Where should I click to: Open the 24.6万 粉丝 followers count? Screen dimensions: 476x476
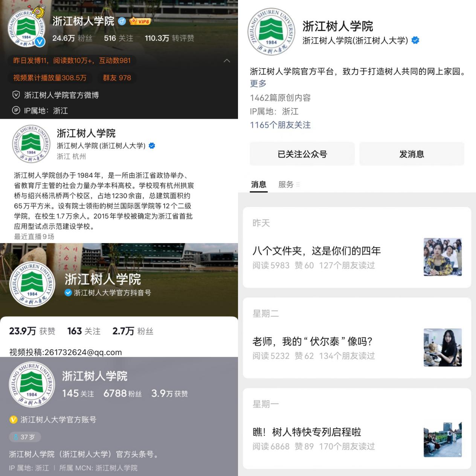[x=72, y=38]
